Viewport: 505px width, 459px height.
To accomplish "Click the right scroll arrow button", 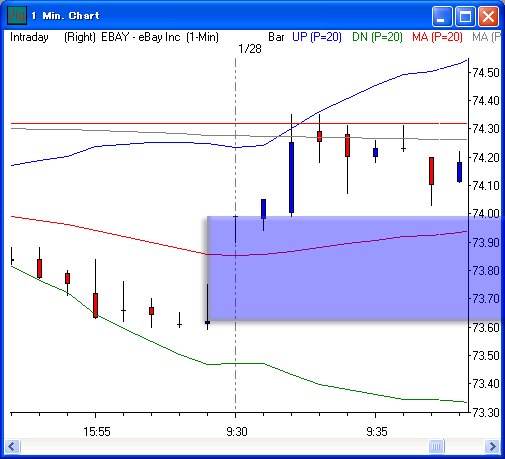I will [x=492, y=446].
